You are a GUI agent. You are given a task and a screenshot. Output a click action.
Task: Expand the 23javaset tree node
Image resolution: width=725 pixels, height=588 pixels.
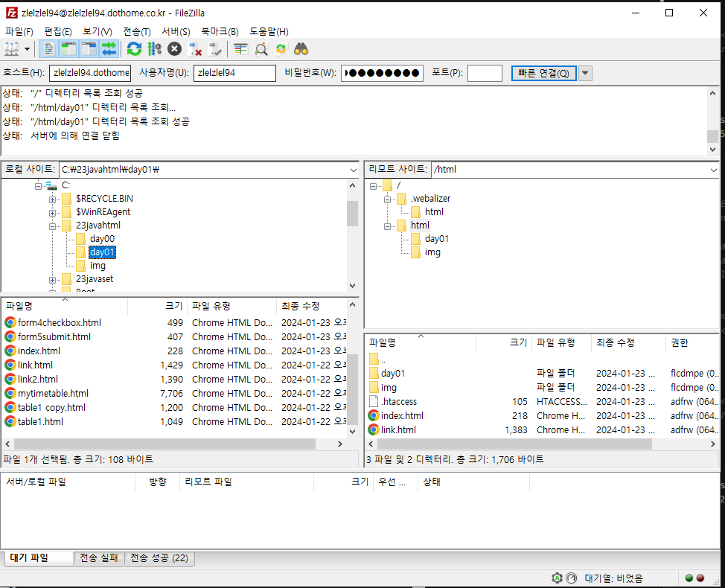click(52, 280)
